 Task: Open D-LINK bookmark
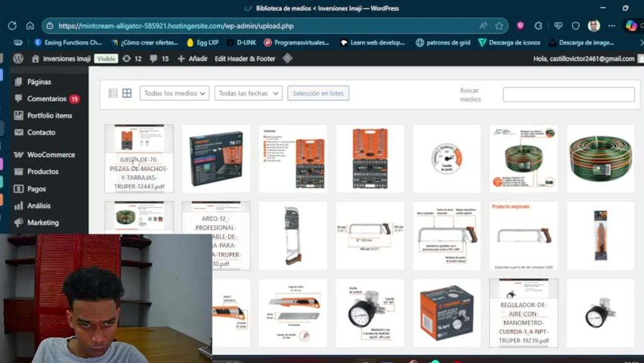coord(241,42)
